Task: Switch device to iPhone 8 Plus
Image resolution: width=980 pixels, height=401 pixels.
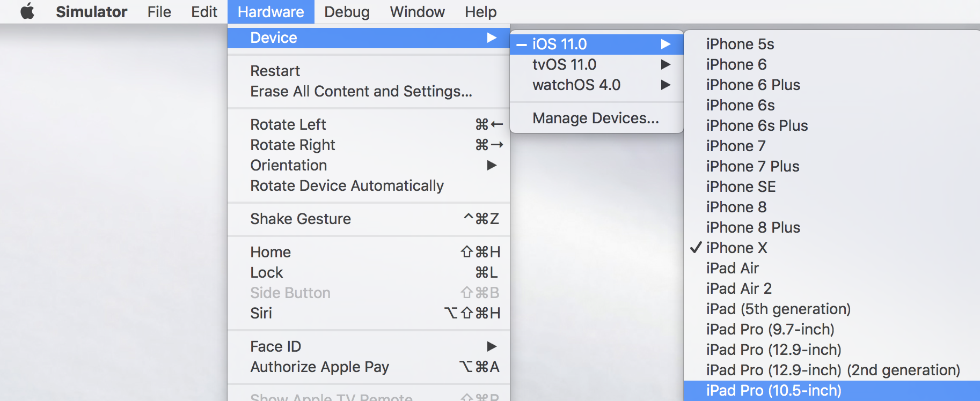Action: (x=752, y=227)
